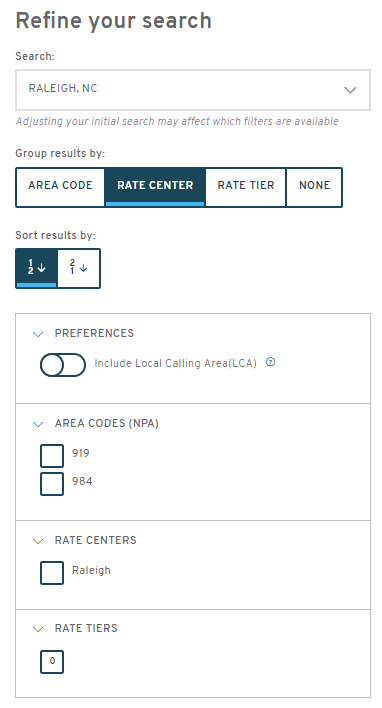The width and height of the screenshot is (382, 708).
Task: Click the dropdown arrow in search field
Action: pos(350,90)
